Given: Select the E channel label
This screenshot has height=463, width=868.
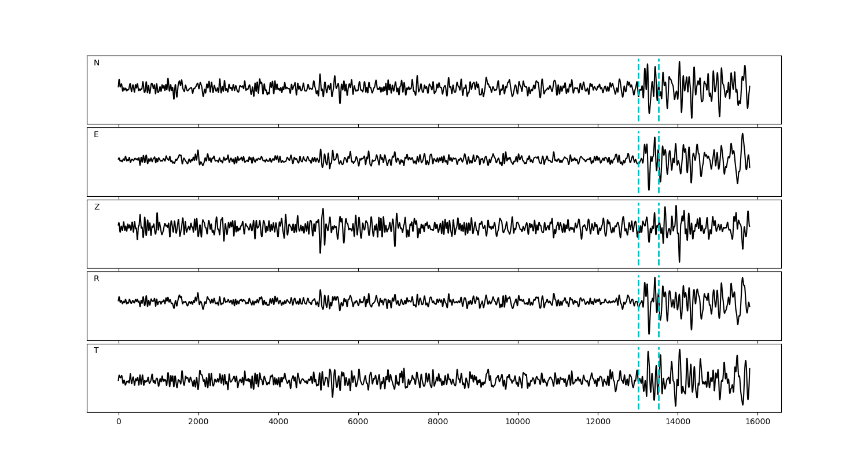Looking at the screenshot, I should [96, 135].
